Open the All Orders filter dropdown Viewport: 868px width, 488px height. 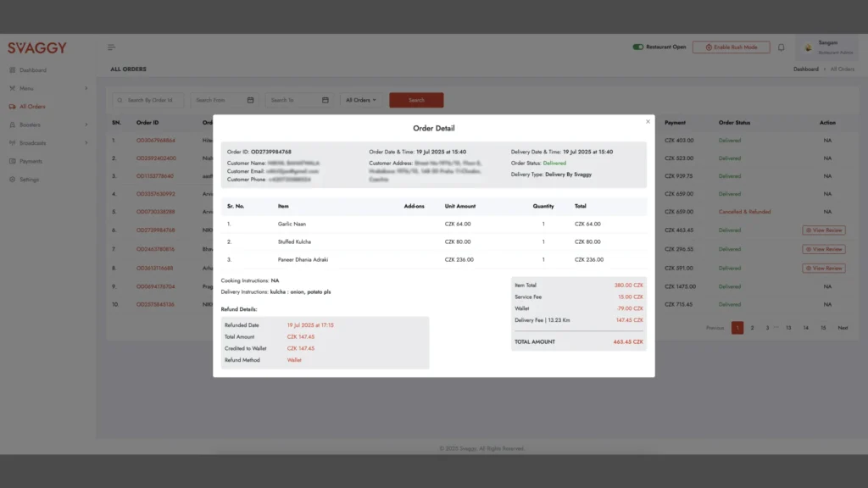[360, 99]
